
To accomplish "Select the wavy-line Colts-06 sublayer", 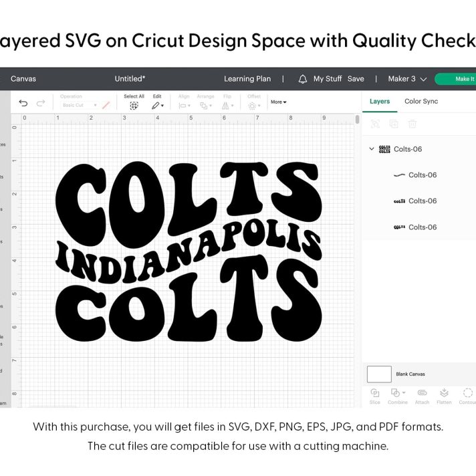I will [x=419, y=175].
